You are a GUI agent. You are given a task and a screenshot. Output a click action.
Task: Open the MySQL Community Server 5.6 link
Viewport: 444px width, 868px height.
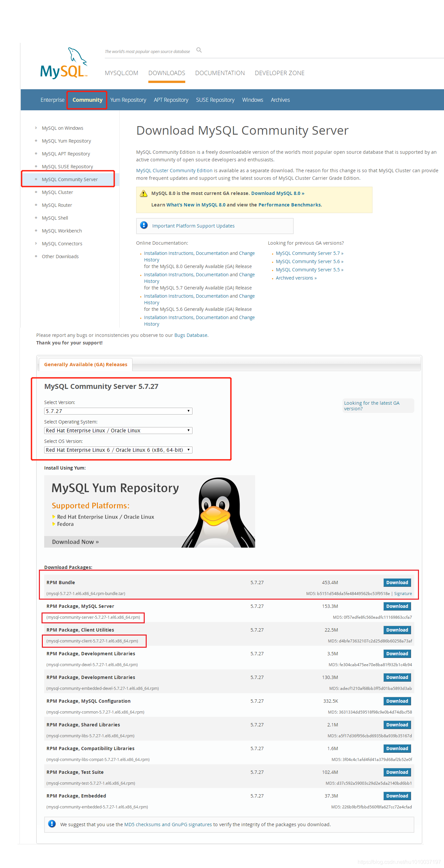point(310,261)
